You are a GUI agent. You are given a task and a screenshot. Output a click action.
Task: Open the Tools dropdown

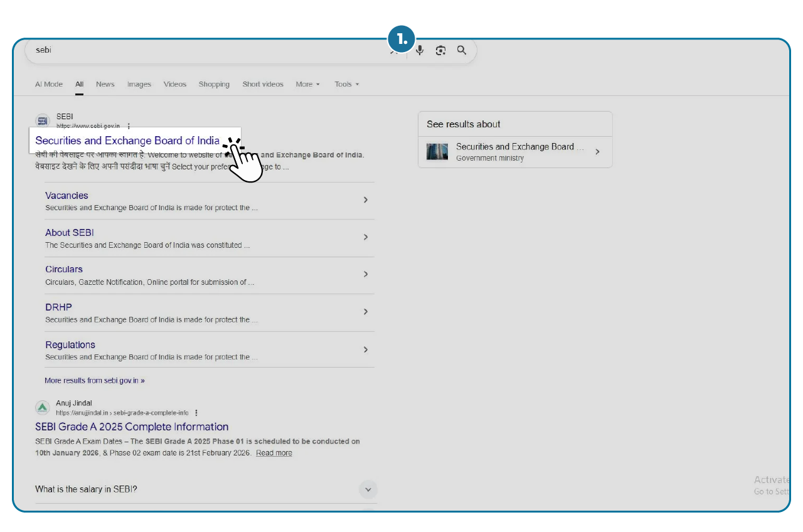click(346, 84)
